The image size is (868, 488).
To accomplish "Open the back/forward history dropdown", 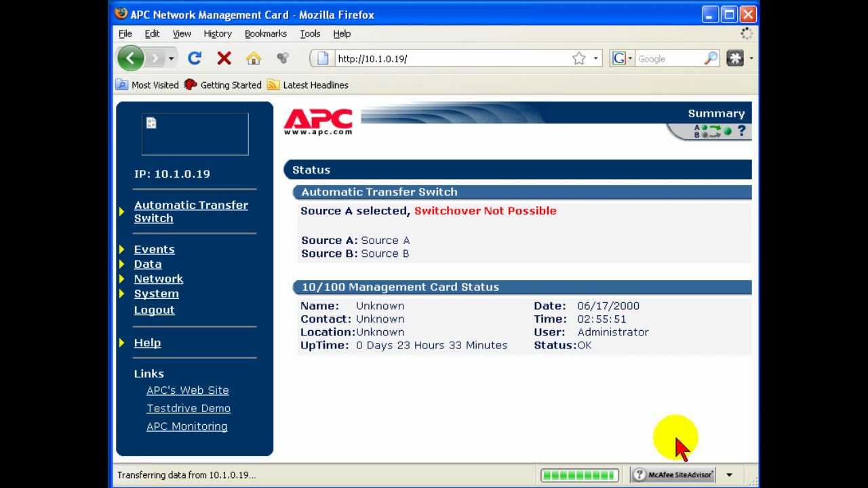I will [171, 58].
